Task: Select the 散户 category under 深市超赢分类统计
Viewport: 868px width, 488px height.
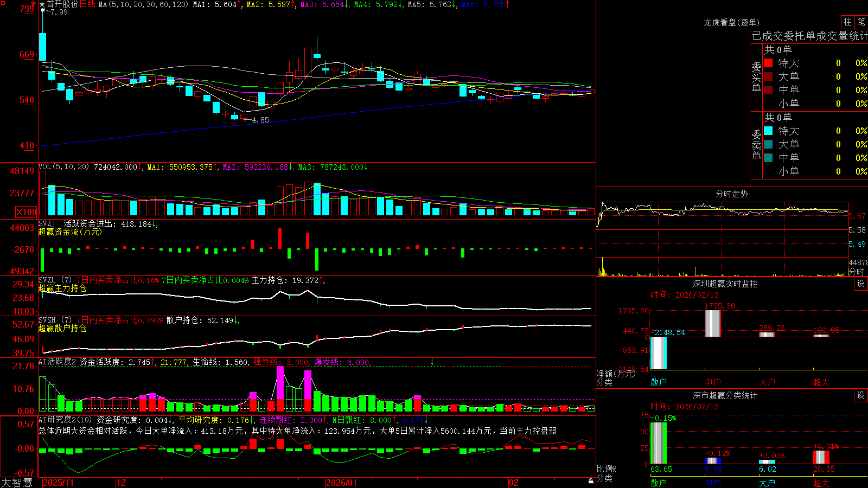Action: pyautogui.click(x=659, y=483)
